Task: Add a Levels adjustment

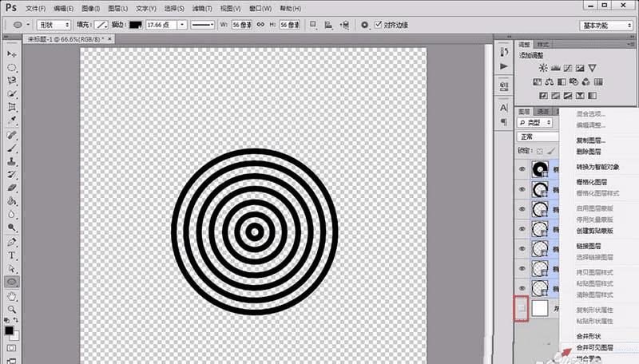Action: [x=555, y=68]
